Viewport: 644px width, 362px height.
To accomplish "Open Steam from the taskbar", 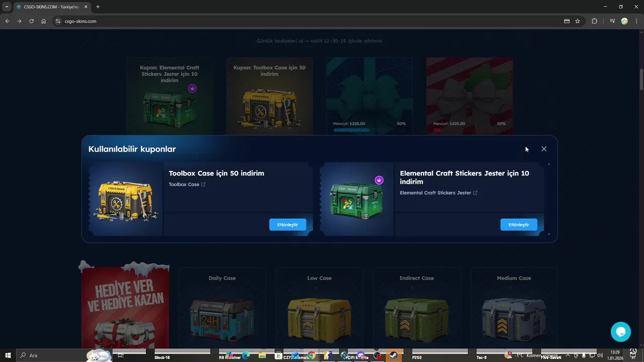I will click(393, 355).
